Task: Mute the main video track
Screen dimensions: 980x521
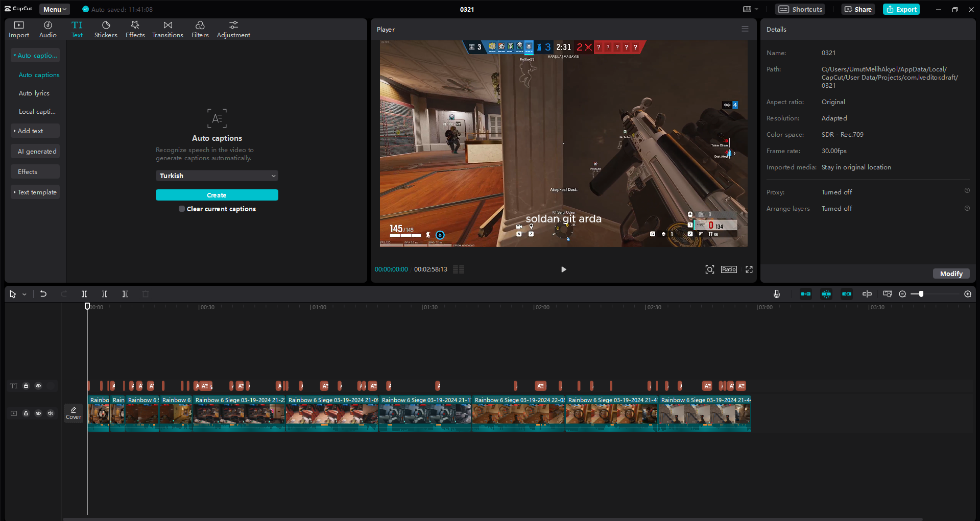Action: 51,413
